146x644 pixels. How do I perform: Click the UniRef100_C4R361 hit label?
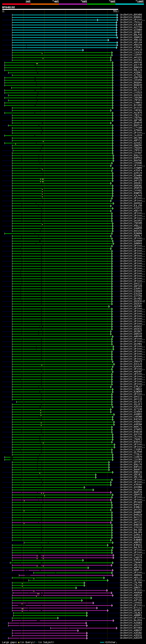click(131, 110)
